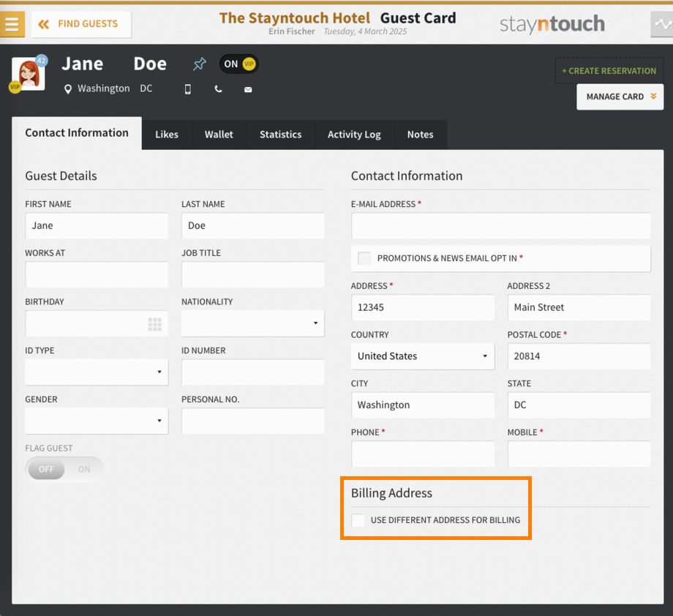Screen dimensions: 673x616
Task: Click the E-mail Address input field
Action: click(501, 226)
